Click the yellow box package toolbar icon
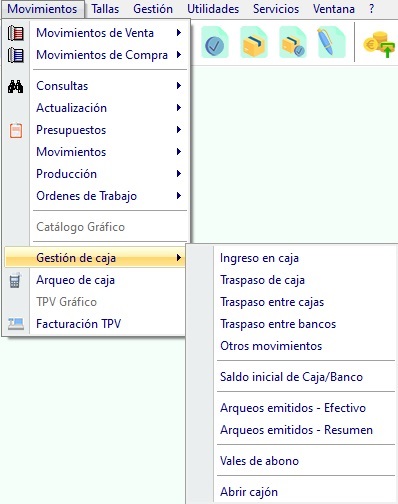This screenshot has width=398, height=504. coord(254,42)
